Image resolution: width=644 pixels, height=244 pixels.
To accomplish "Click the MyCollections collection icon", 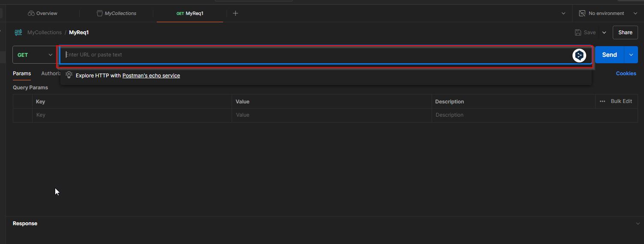I will tap(100, 13).
